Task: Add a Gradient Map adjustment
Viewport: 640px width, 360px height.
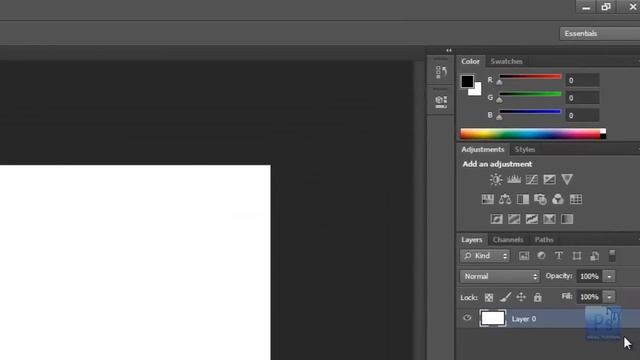Action: (567, 219)
